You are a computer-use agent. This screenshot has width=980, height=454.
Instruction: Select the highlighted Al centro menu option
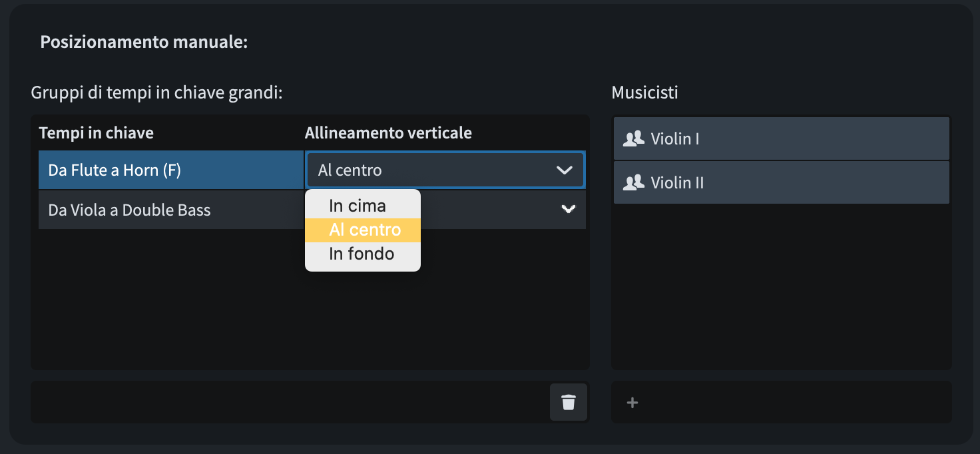pyautogui.click(x=365, y=230)
